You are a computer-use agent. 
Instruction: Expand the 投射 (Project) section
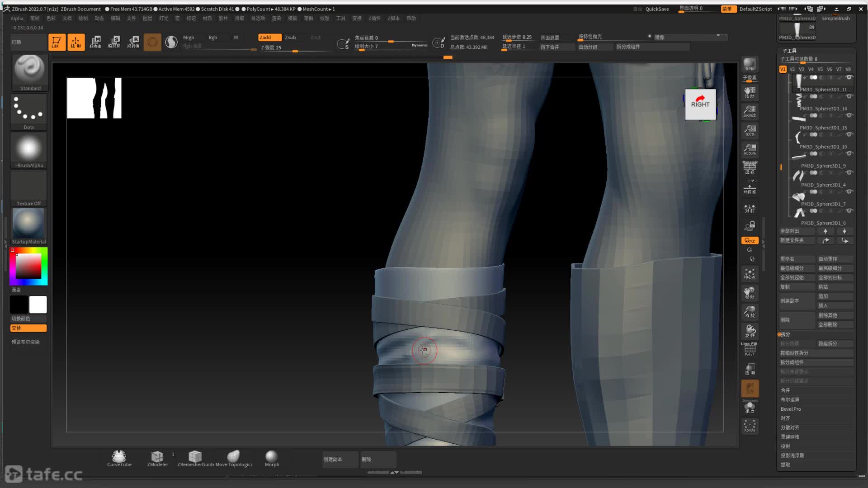[x=785, y=446]
